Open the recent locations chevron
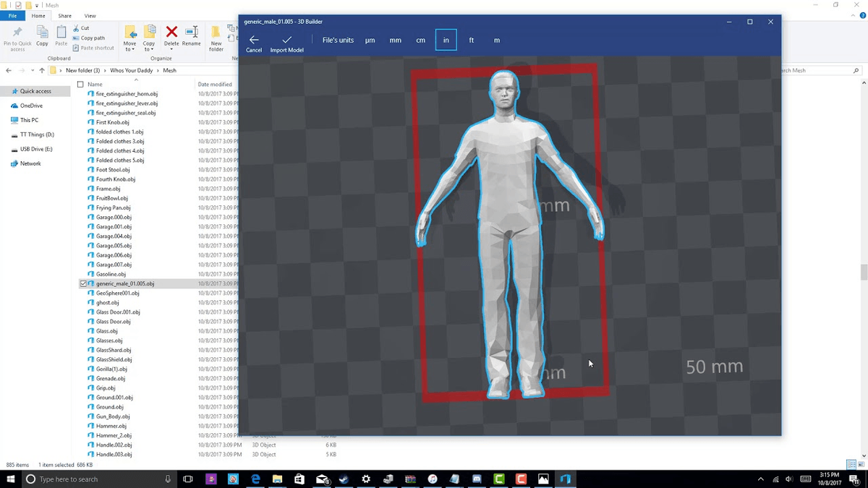868x488 pixels. tap(32, 70)
